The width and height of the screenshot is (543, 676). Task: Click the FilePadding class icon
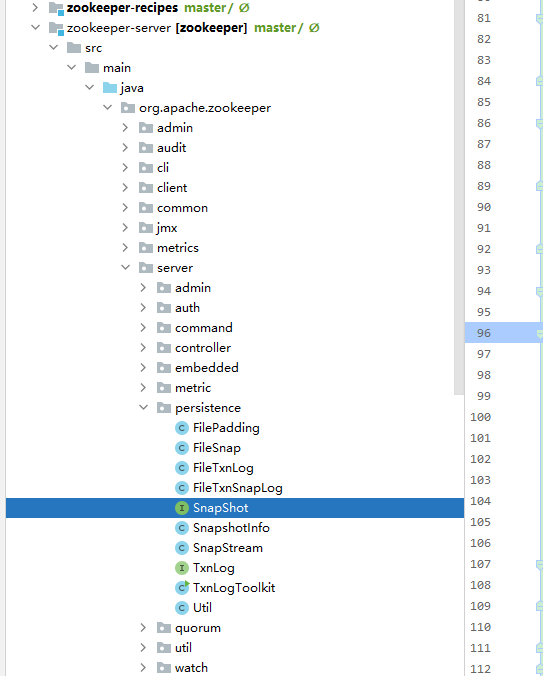click(182, 428)
